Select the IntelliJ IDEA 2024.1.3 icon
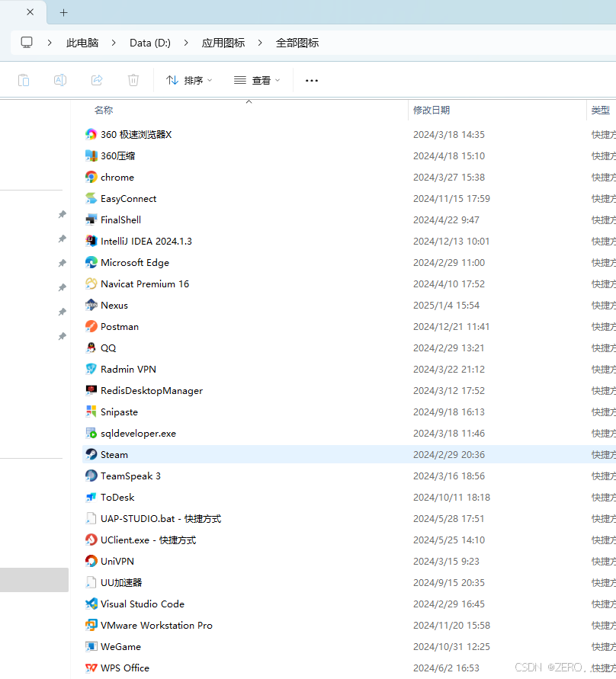Screen dimensions: 616x679 tap(91, 241)
